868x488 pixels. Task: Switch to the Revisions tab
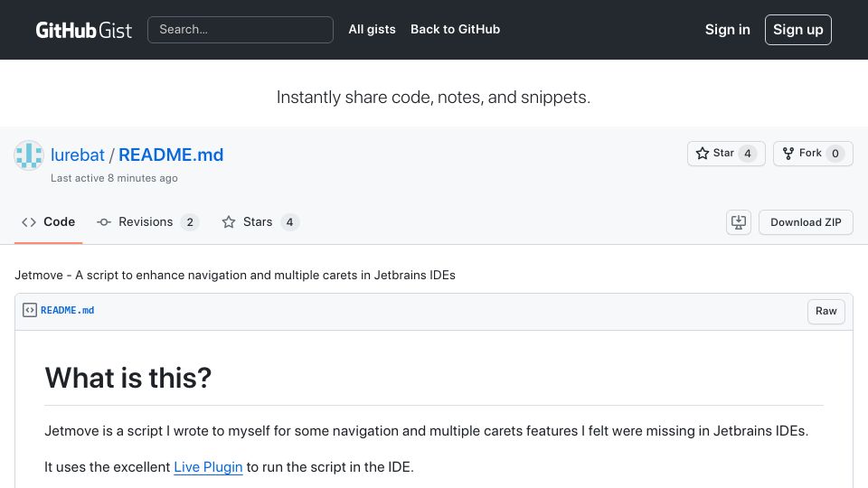point(147,222)
